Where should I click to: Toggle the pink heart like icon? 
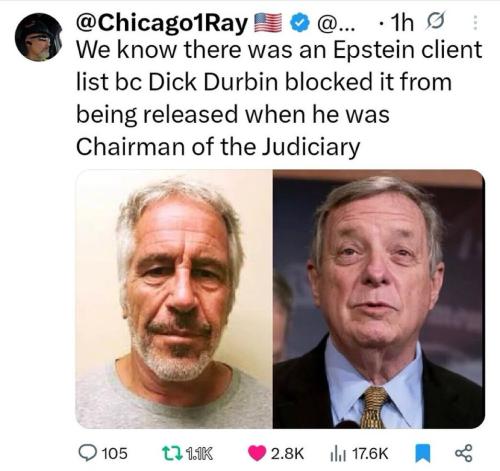pos(257,453)
